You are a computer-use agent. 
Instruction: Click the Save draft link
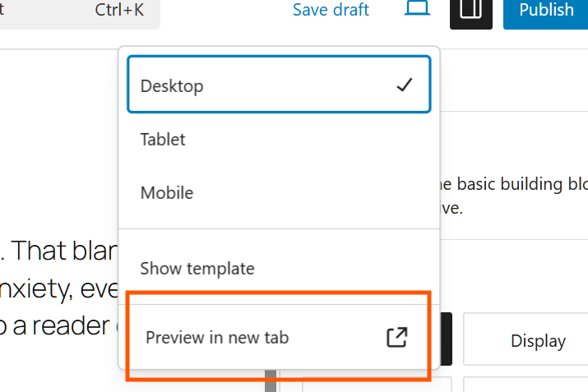coord(331,11)
